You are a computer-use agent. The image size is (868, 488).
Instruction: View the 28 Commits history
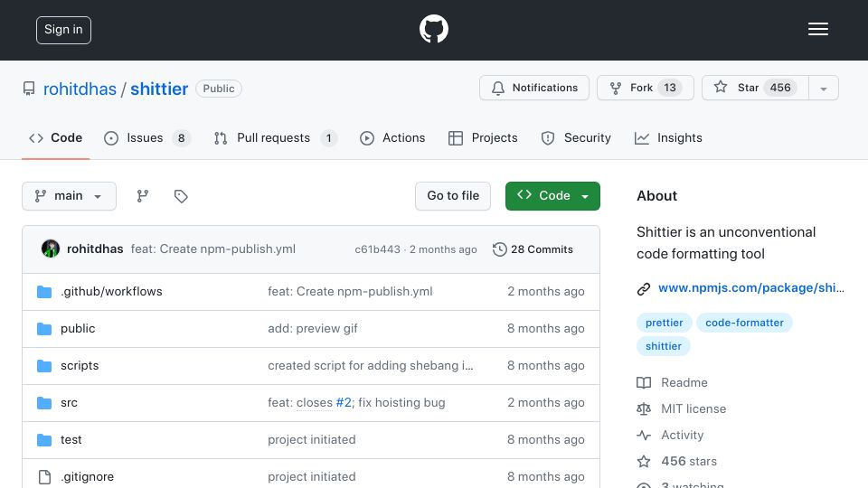pyautogui.click(x=533, y=249)
